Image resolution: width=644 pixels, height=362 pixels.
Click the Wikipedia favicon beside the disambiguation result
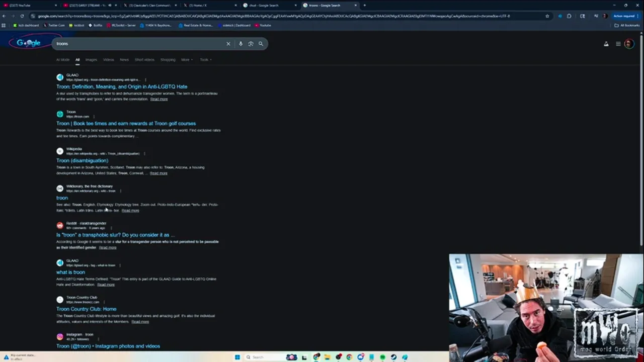click(x=60, y=151)
